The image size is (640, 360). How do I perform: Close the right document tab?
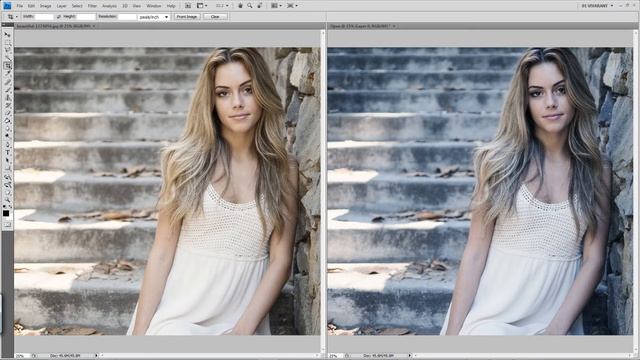pyautogui.click(x=394, y=26)
